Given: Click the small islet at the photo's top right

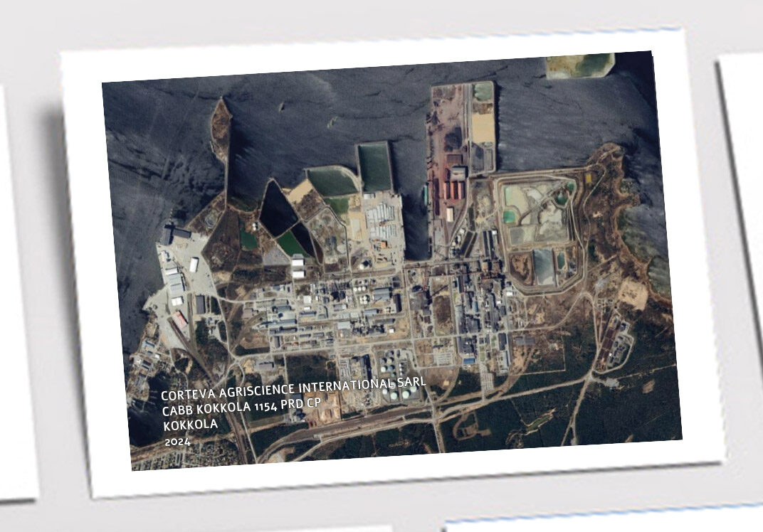Looking at the screenshot, I should (579, 65).
